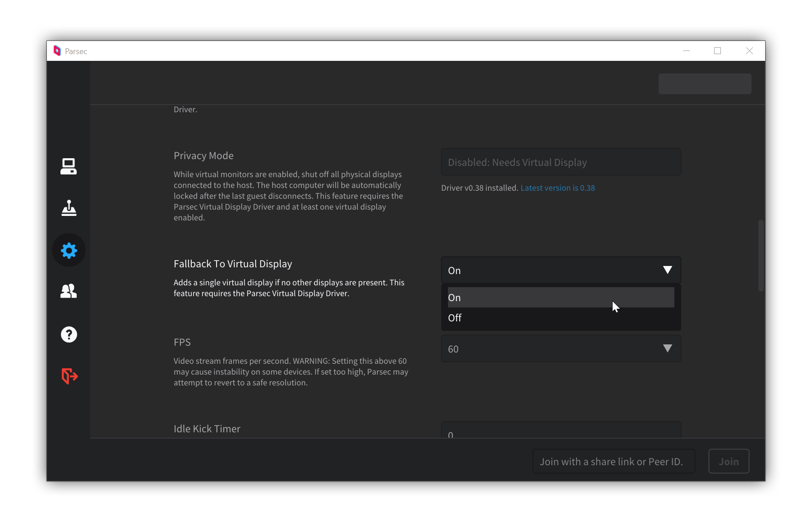Click the Settings gear icon
This screenshot has height=522, width=812.
(69, 250)
